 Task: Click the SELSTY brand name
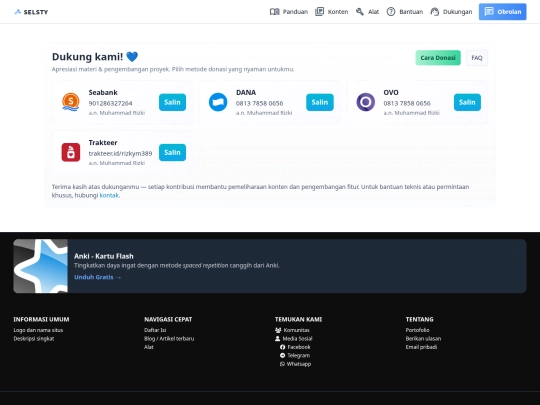point(36,12)
